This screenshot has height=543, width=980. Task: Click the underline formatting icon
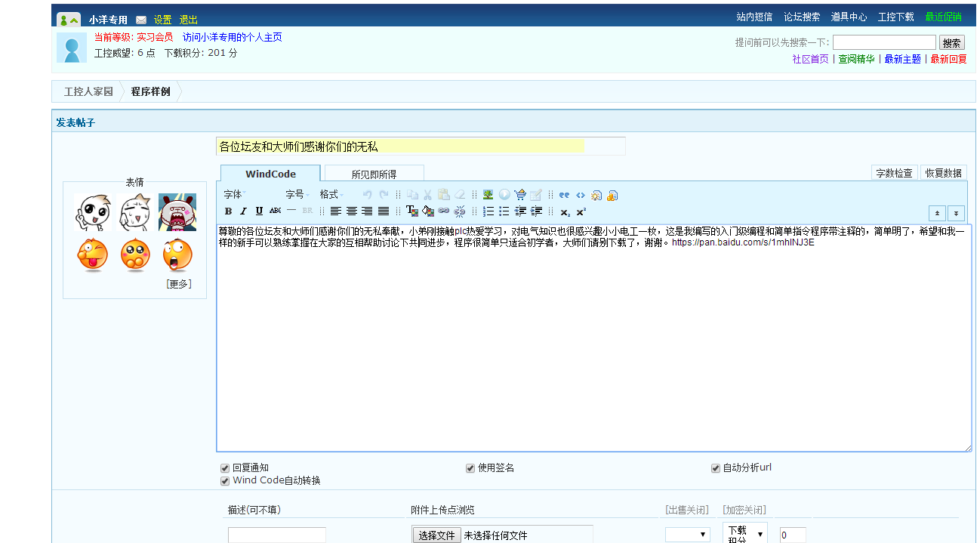(259, 211)
